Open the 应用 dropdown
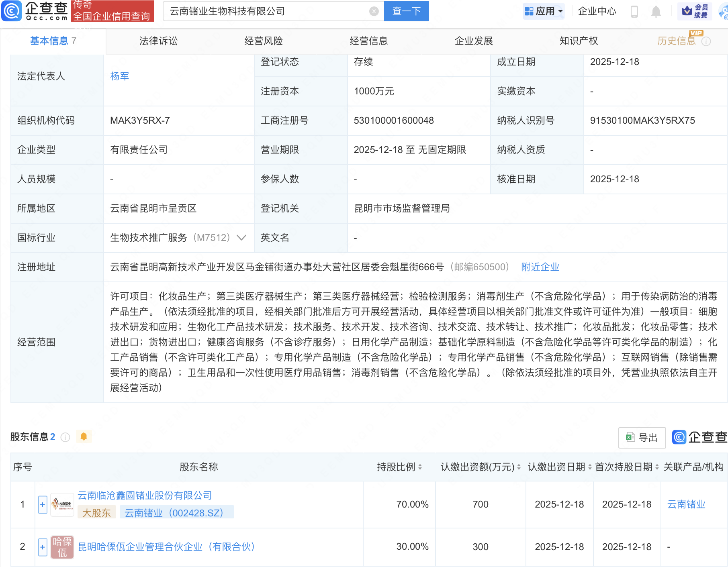 point(543,11)
